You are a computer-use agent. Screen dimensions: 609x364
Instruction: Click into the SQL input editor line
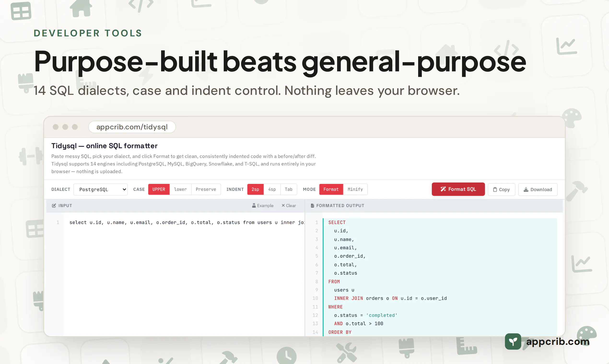187,222
